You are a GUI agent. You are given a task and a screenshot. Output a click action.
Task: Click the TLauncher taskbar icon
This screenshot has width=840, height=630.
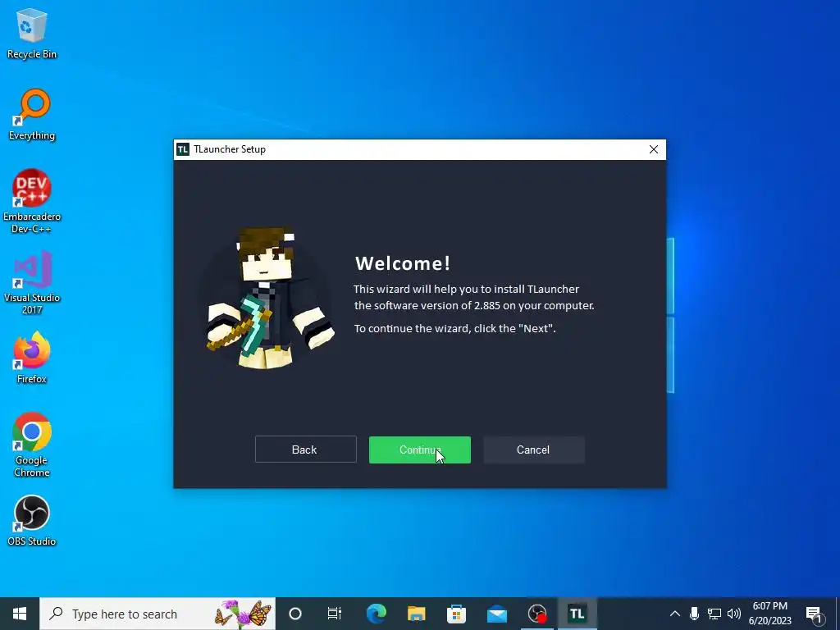(x=577, y=614)
